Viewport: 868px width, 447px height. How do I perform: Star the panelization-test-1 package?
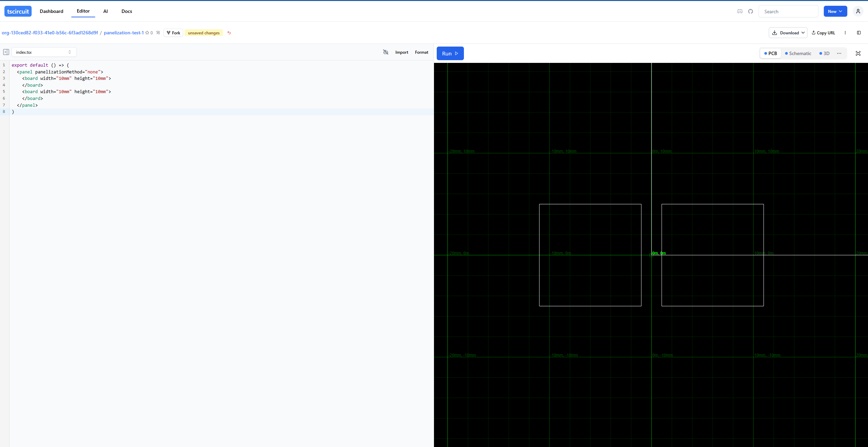(147, 33)
